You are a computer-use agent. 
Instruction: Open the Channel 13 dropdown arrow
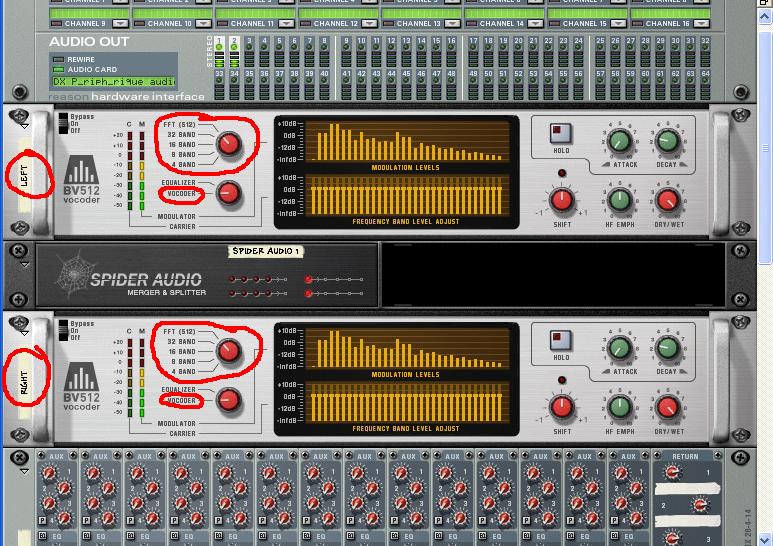tap(452, 23)
